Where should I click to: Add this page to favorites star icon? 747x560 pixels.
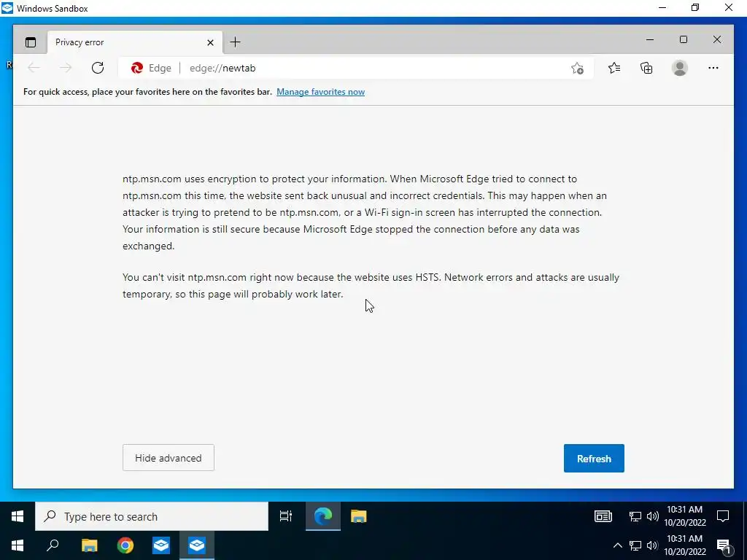(x=578, y=69)
